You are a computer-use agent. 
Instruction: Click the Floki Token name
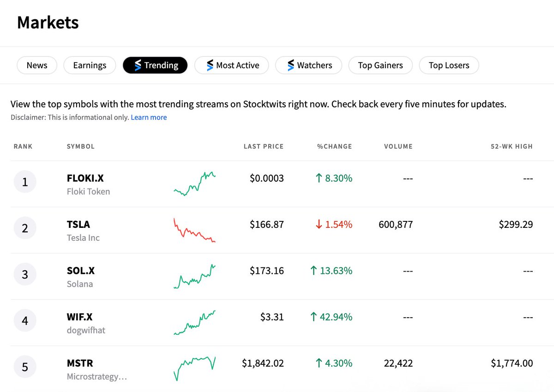point(89,191)
